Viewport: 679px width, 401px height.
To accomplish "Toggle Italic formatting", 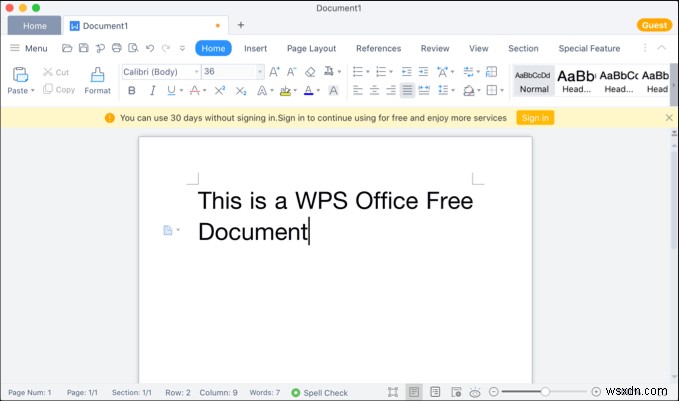I will (152, 91).
